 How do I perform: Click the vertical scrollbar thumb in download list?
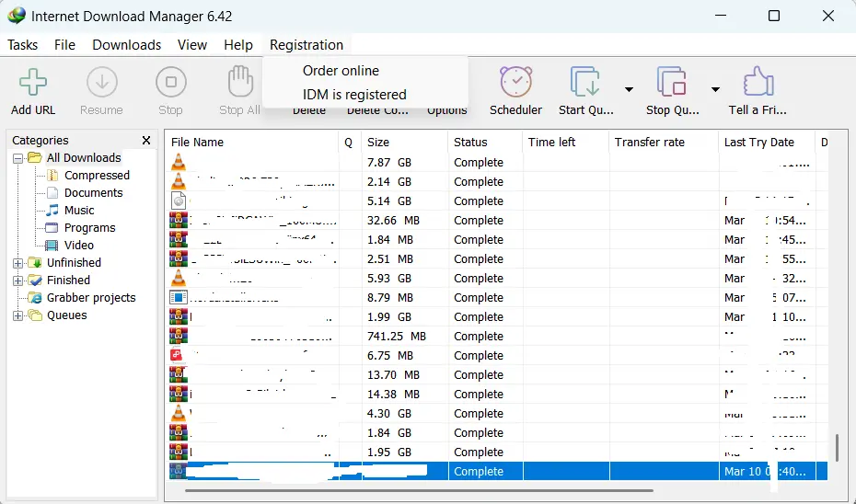click(x=838, y=447)
